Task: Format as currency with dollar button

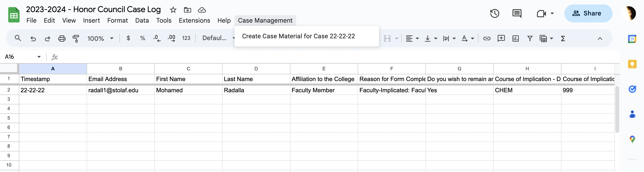Action: coord(128,38)
